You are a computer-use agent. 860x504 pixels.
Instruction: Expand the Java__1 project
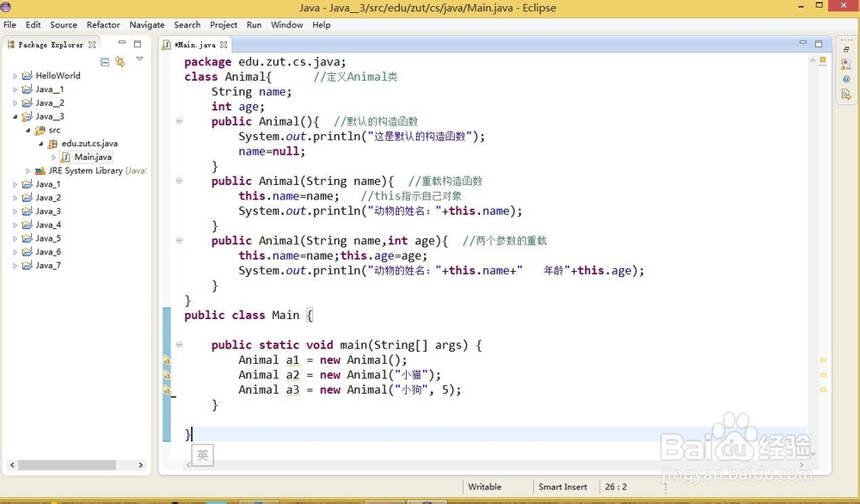(15, 89)
